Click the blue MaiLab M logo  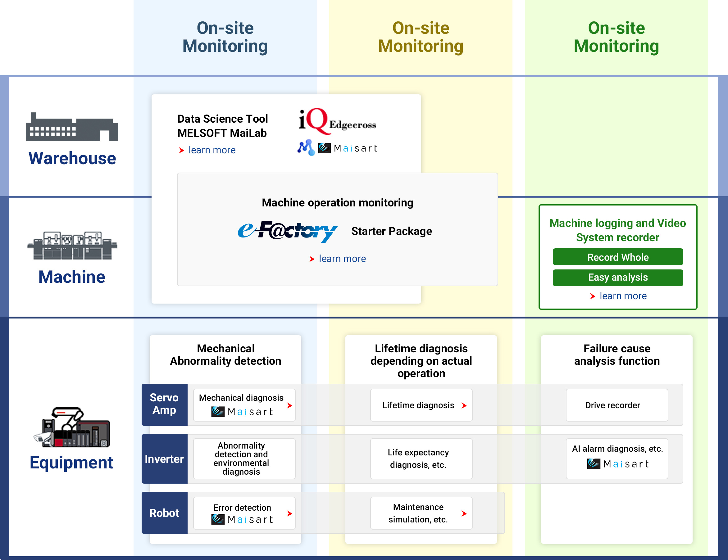pyautogui.click(x=306, y=147)
